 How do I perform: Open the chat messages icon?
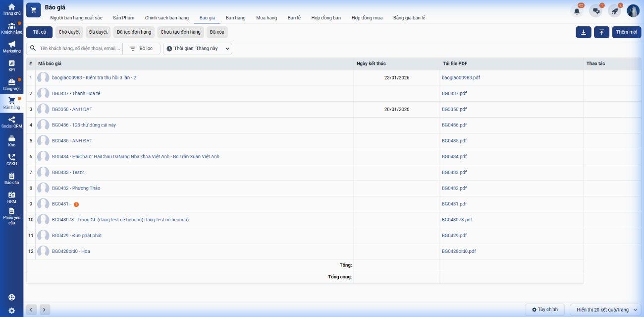pyautogui.click(x=595, y=11)
